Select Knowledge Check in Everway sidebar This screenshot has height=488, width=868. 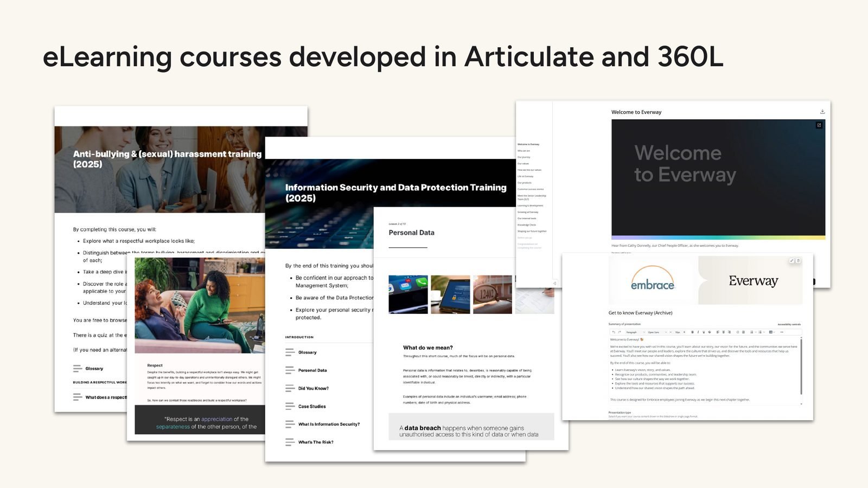pyautogui.click(x=527, y=224)
